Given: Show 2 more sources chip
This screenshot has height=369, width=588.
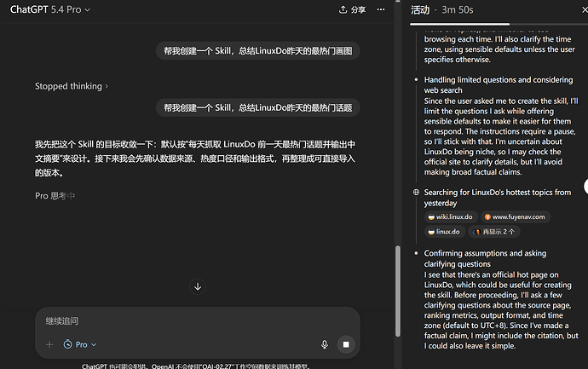Looking at the screenshot, I should (494, 232).
